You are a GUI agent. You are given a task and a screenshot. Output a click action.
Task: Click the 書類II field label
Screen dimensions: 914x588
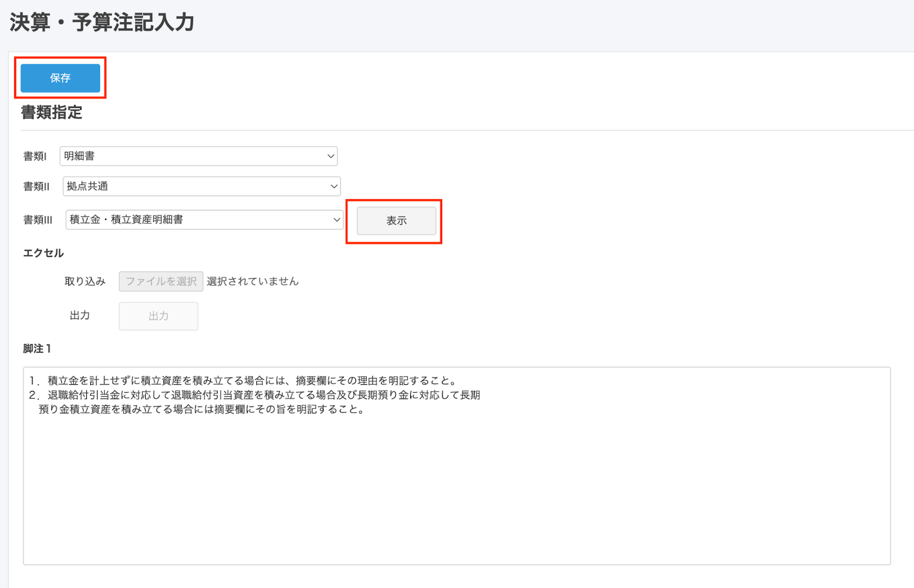[37, 186]
